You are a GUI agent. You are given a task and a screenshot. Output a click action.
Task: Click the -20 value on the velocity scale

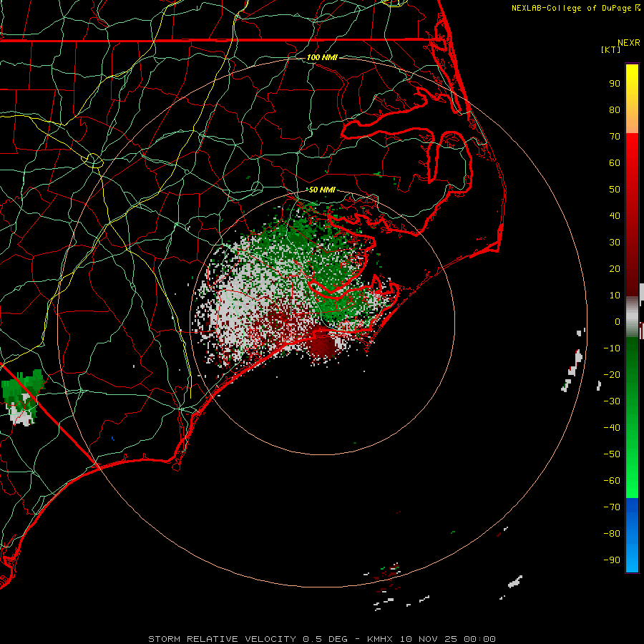pos(612,374)
